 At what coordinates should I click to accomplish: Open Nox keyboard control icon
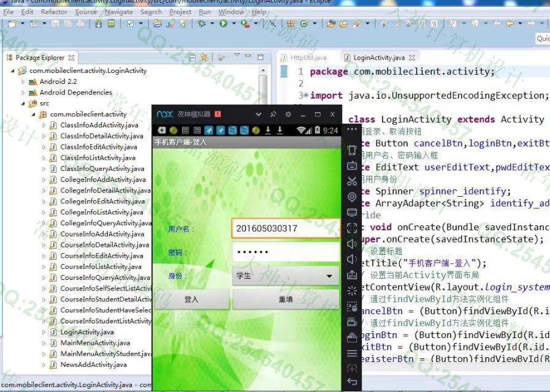click(x=352, y=165)
